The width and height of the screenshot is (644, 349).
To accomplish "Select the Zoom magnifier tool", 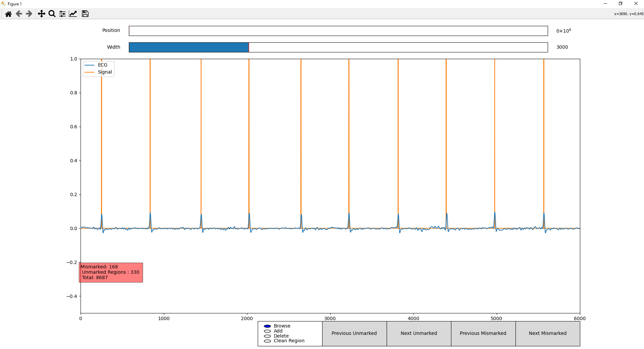I will 52,14.
